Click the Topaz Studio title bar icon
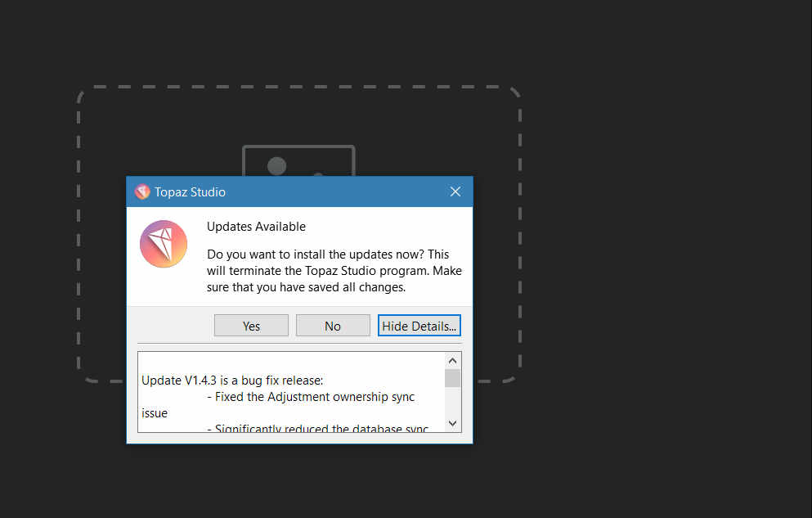This screenshot has width=812, height=518. coord(142,191)
